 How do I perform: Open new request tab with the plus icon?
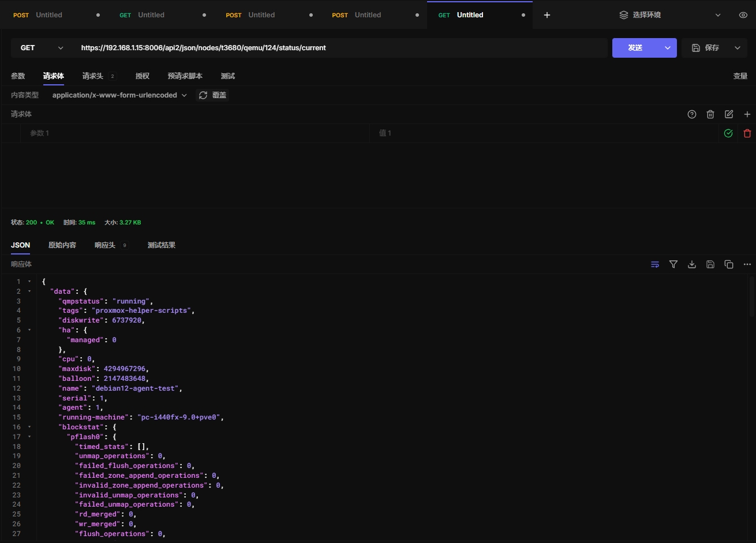point(547,15)
